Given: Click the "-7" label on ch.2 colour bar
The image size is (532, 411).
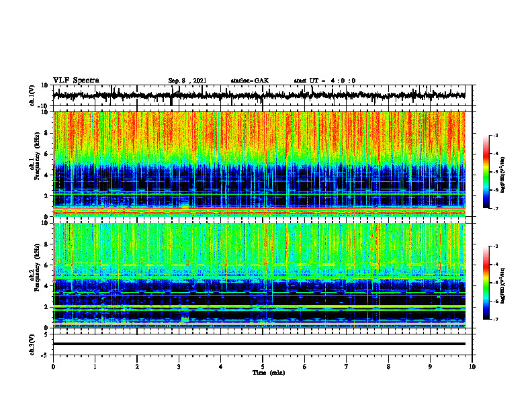Looking at the screenshot, I should (496, 319).
